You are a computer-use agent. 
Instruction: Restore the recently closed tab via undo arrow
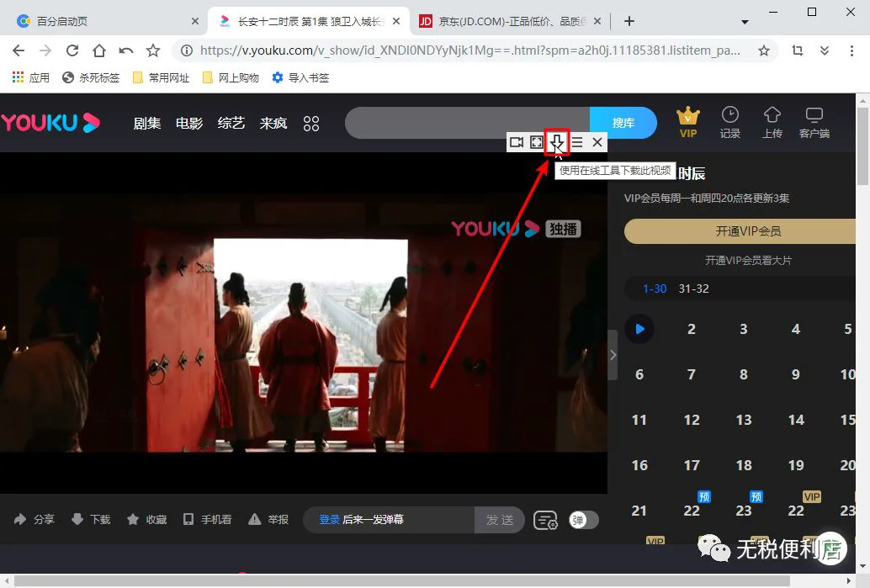(126, 51)
